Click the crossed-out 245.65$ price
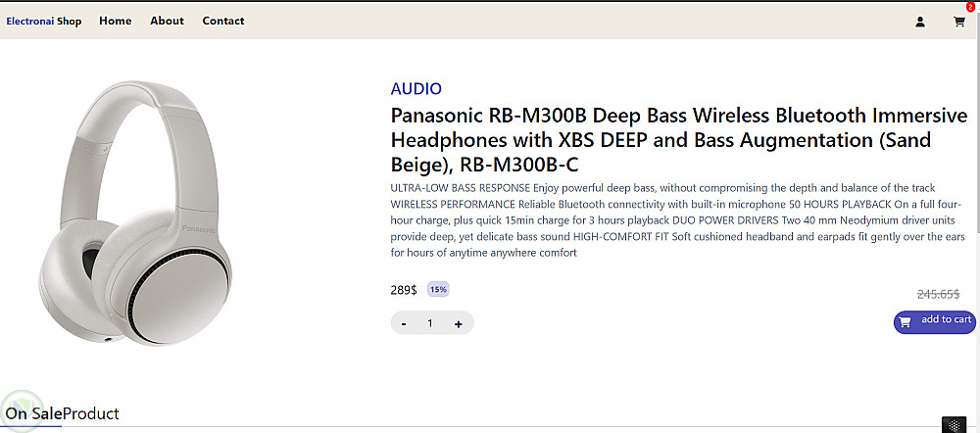 click(938, 294)
